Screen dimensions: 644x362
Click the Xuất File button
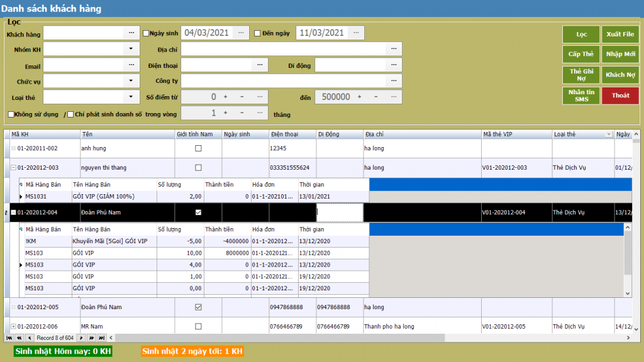619,34
